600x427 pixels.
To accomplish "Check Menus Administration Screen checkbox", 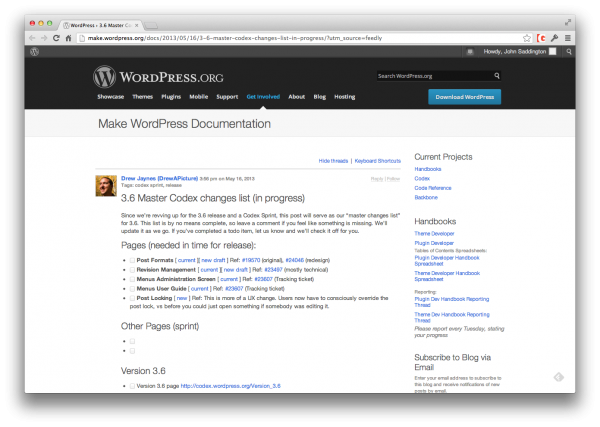I will [132, 279].
